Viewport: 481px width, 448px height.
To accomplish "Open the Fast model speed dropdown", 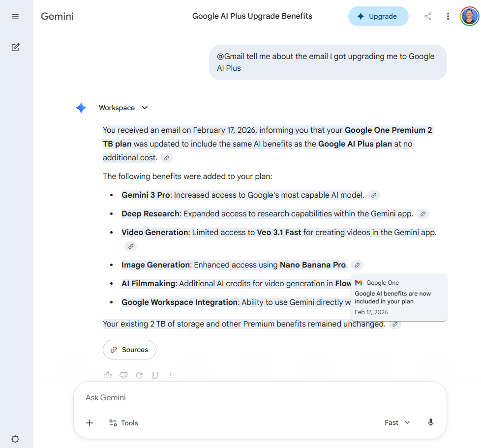I will [x=397, y=422].
